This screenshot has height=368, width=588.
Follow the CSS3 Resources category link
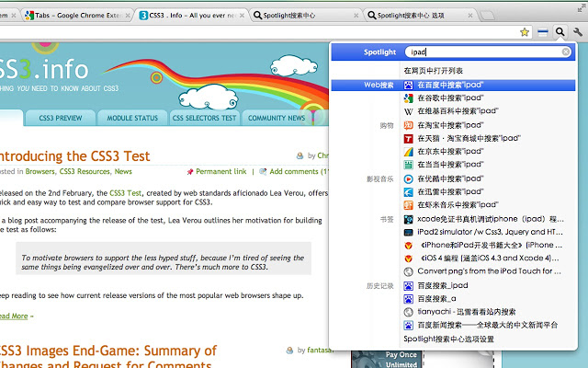(x=85, y=172)
